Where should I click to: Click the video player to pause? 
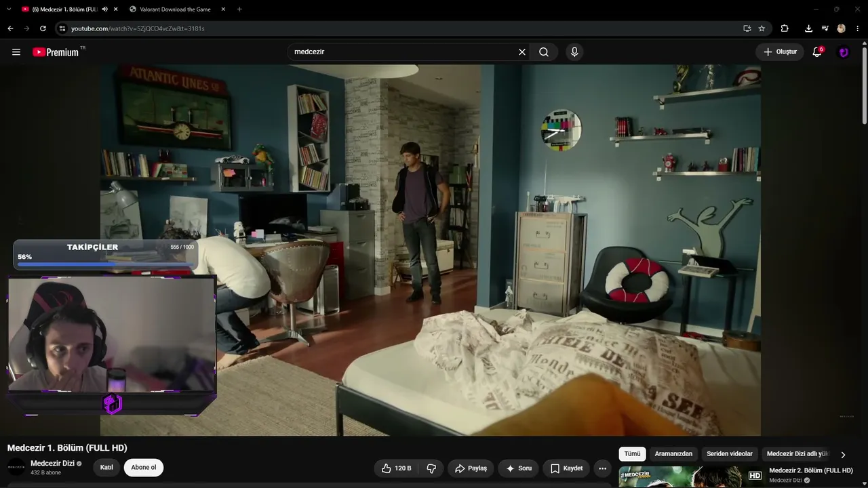pos(431,250)
